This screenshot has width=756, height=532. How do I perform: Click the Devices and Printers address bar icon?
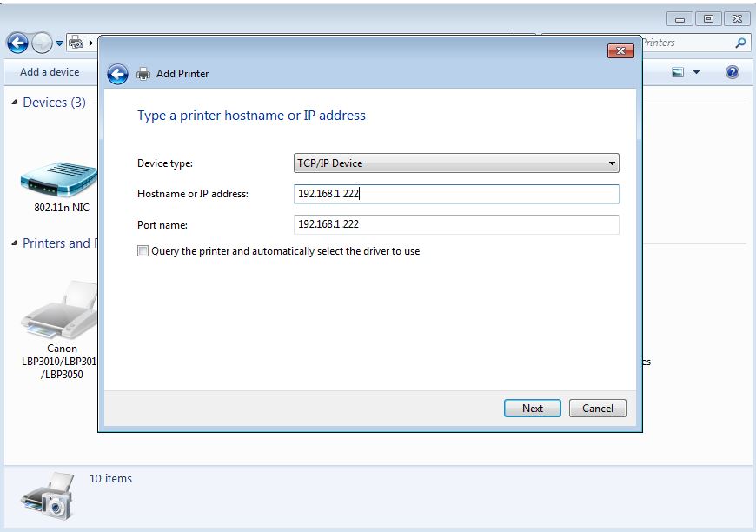tap(76, 43)
